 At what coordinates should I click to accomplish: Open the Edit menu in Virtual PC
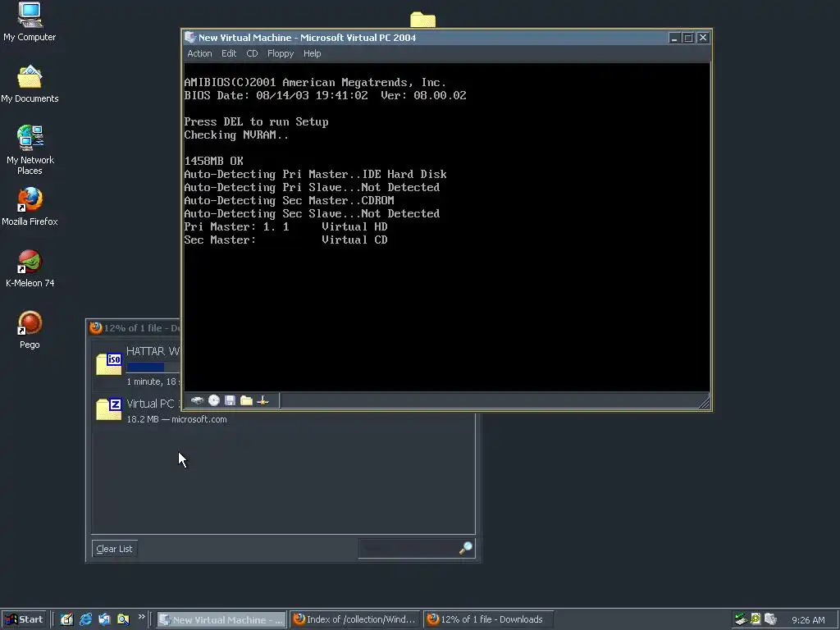click(x=229, y=53)
